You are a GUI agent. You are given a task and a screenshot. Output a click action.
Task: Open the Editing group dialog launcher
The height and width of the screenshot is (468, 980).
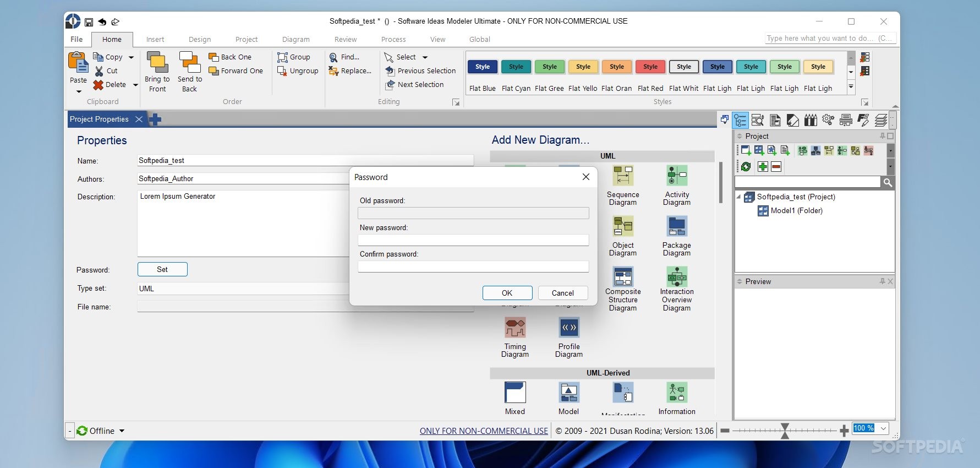pyautogui.click(x=456, y=102)
